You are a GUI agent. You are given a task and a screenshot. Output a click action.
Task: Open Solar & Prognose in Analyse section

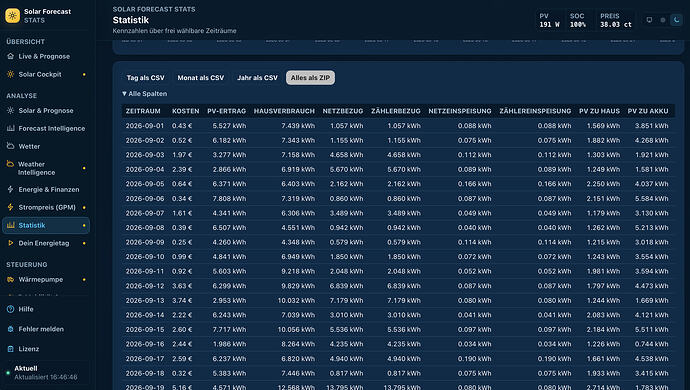46,110
